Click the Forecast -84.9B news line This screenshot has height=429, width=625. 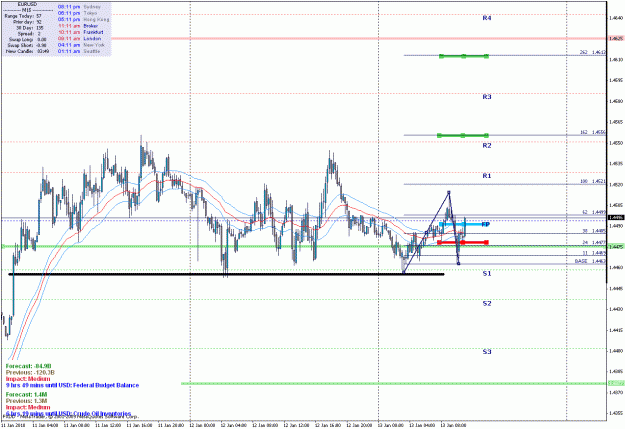click(x=29, y=366)
